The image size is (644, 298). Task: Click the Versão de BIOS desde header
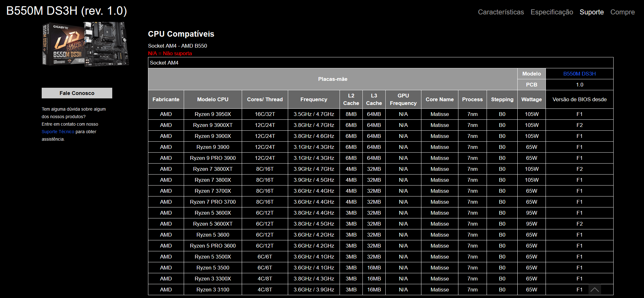(x=579, y=99)
